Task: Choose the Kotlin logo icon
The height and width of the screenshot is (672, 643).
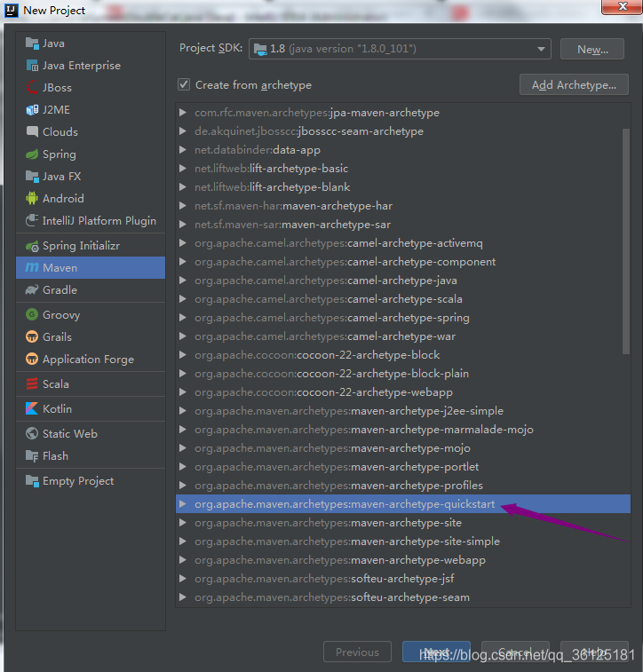Action: coord(32,408)
